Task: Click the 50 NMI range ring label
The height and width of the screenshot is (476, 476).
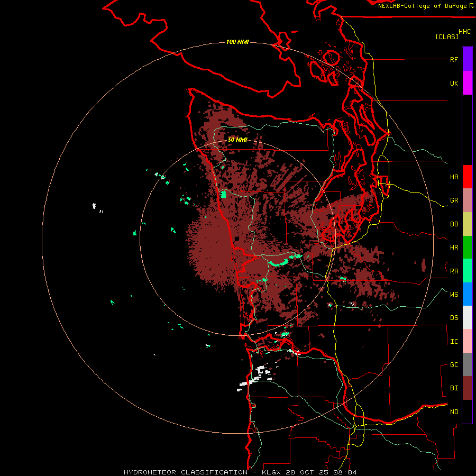Action: pos(237,140)
